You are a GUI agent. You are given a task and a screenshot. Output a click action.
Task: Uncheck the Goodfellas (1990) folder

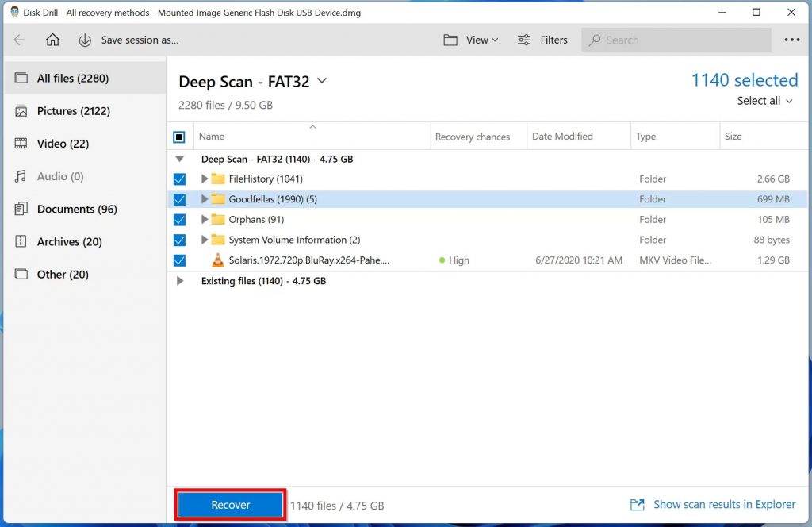click(179, 199)
